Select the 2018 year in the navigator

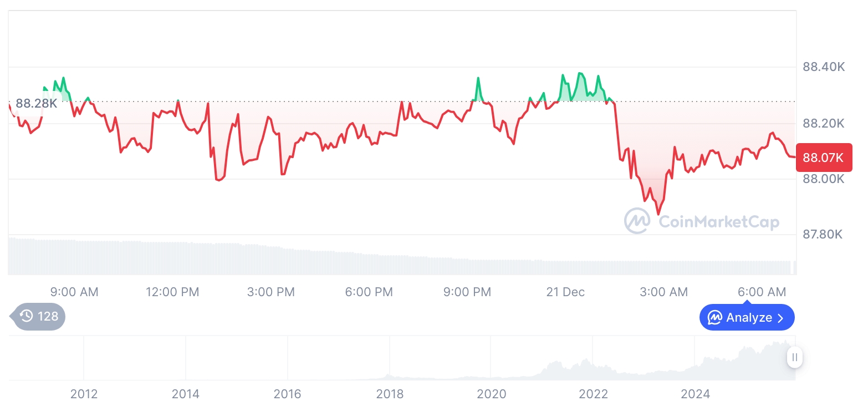tap(390, 394)
